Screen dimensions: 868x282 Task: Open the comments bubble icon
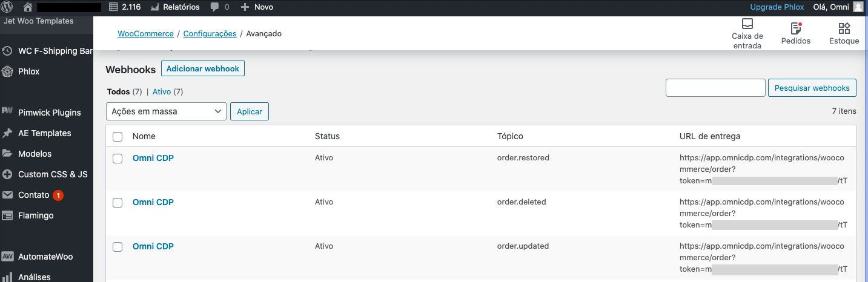[x=214, y=7]
